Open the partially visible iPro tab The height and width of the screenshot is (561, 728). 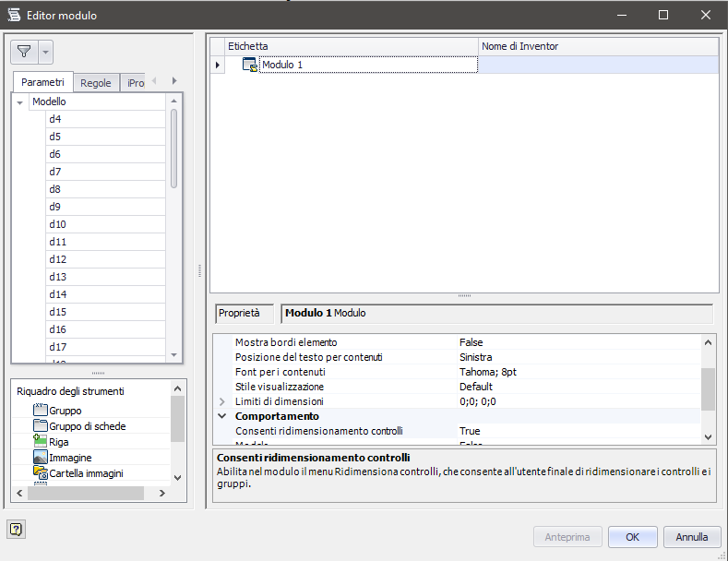(x=136, y=83)
